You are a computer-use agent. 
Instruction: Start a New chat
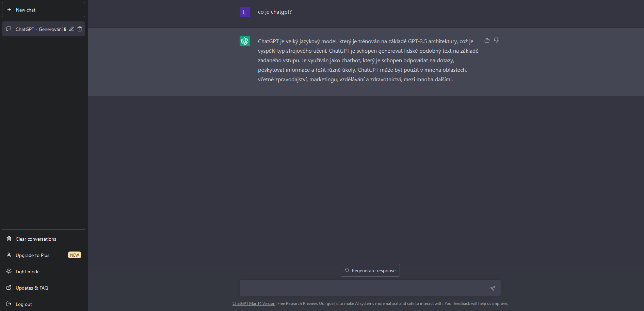coord(44,10)
